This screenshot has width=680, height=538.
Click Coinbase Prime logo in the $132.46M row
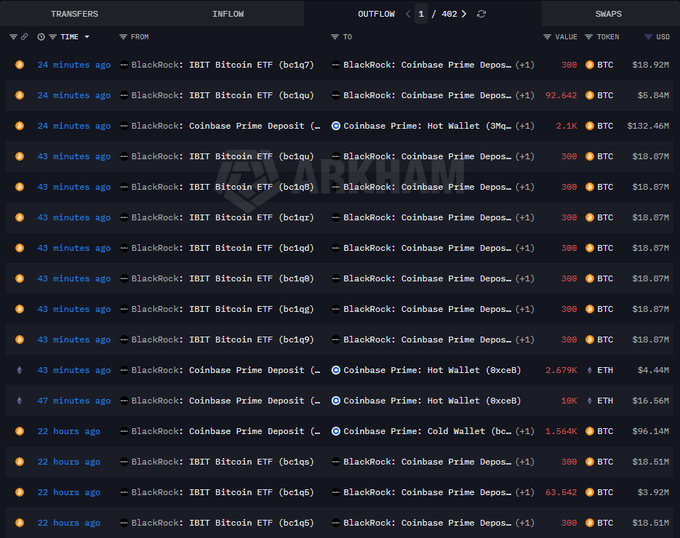336,126
